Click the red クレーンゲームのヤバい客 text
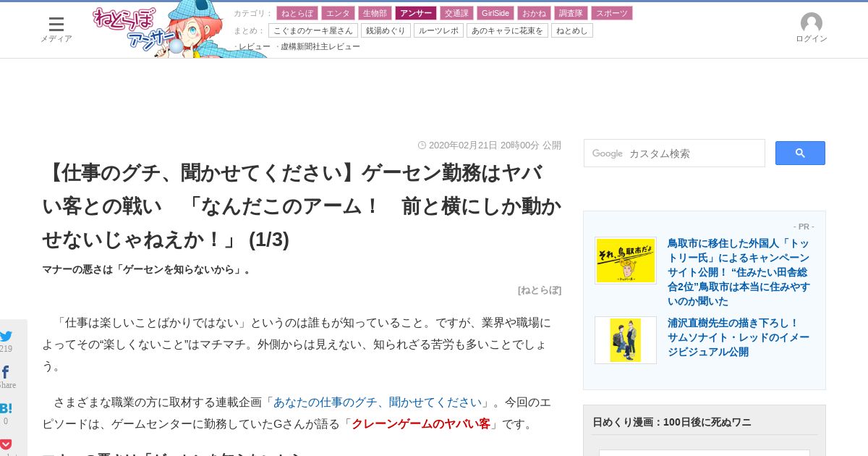This screenshot has width=868, height=456. tap(421, 424)
